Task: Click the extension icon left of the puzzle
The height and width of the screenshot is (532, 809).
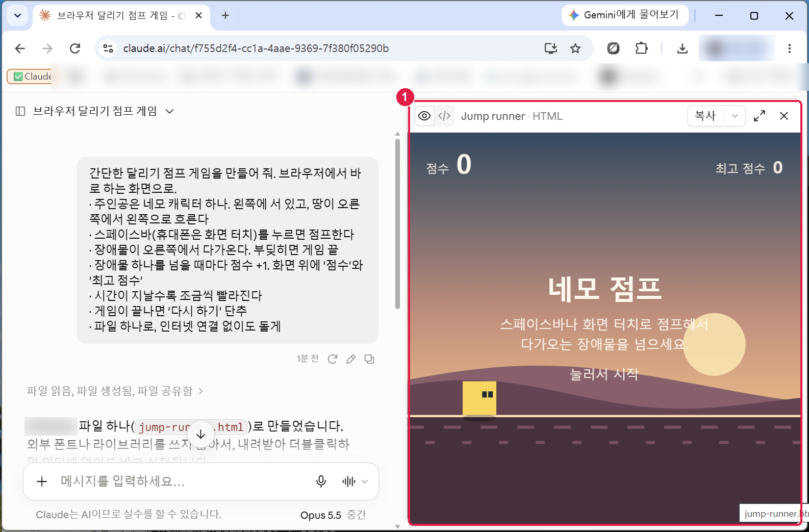Action: click(613, 48)
